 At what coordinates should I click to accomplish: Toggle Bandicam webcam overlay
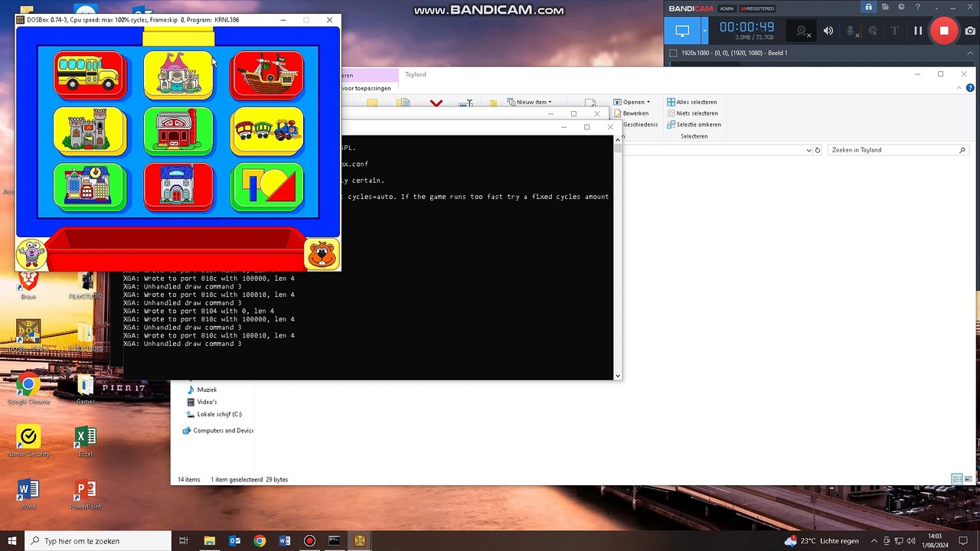point(802,31)
